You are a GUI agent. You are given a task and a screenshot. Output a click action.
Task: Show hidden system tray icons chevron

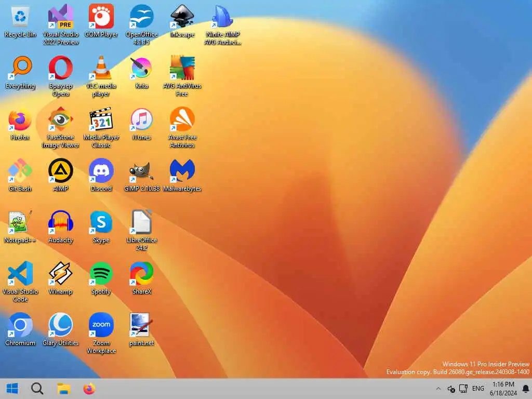pos(438,389)
